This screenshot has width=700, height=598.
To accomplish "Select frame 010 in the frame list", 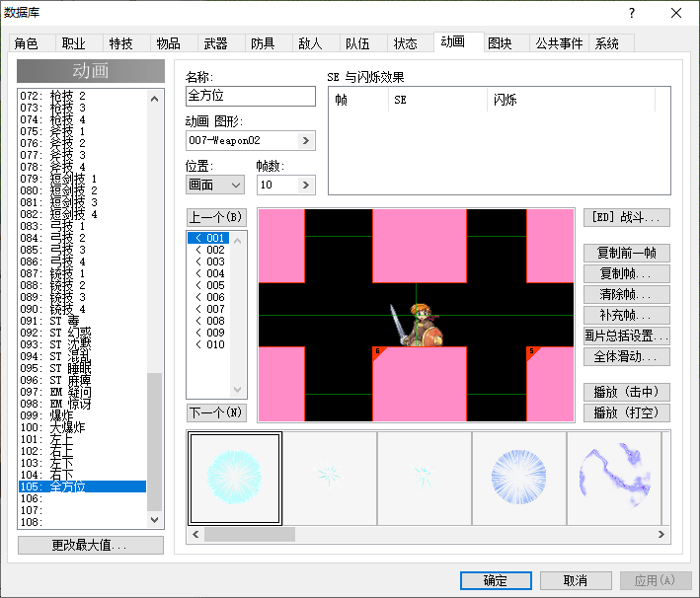I will click(x=208, y=344).
